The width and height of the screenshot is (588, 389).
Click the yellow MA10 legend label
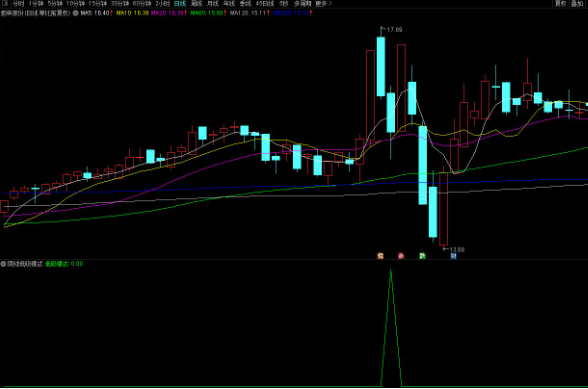click(x=132, y=13)
